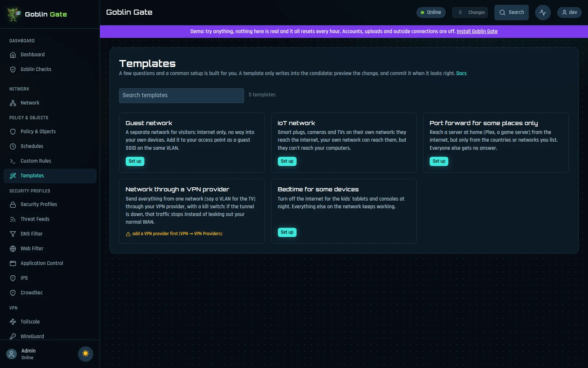Click the IPS shield icon
Screen dimensions: 588x368
click(13, 278)
